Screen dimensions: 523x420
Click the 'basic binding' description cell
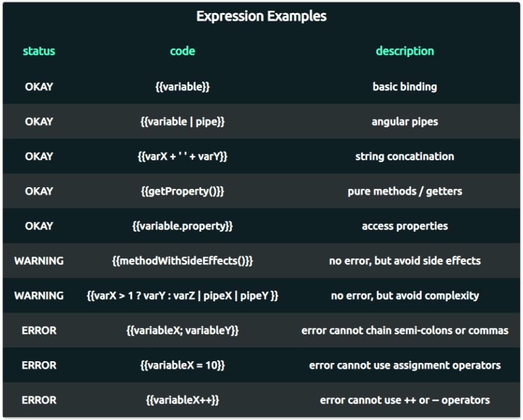coord(405,87)
